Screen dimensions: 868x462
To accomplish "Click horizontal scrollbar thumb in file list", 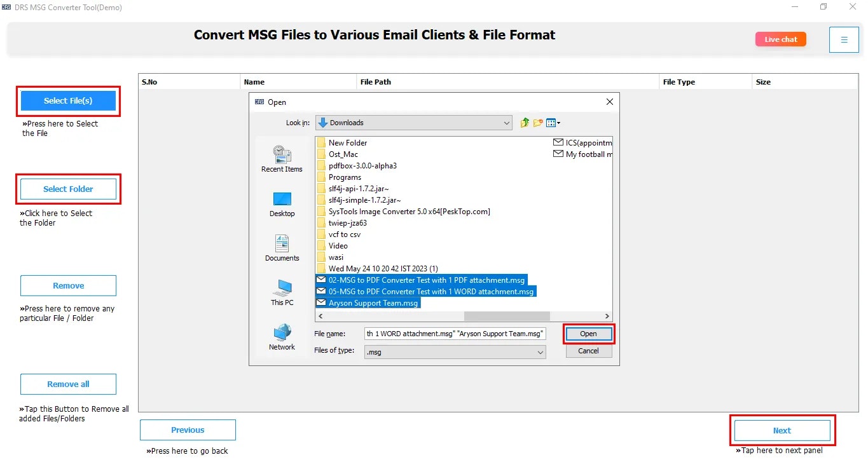I will [507, 316].
